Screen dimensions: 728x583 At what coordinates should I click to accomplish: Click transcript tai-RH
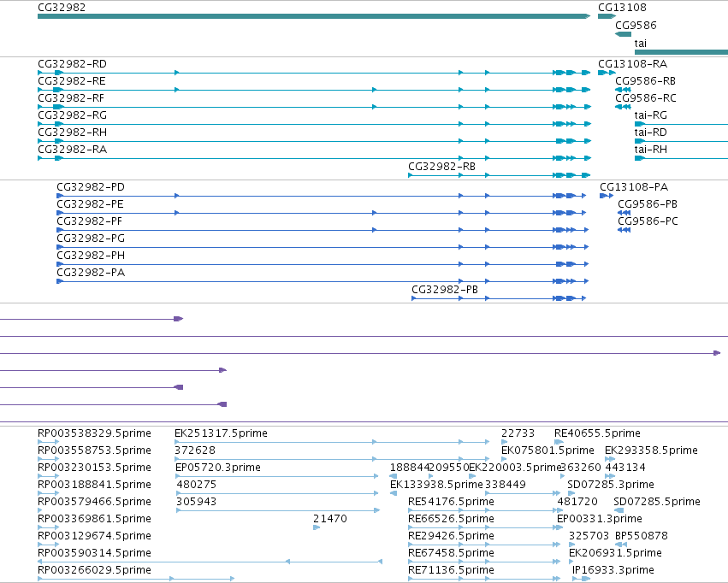[650, 150]
